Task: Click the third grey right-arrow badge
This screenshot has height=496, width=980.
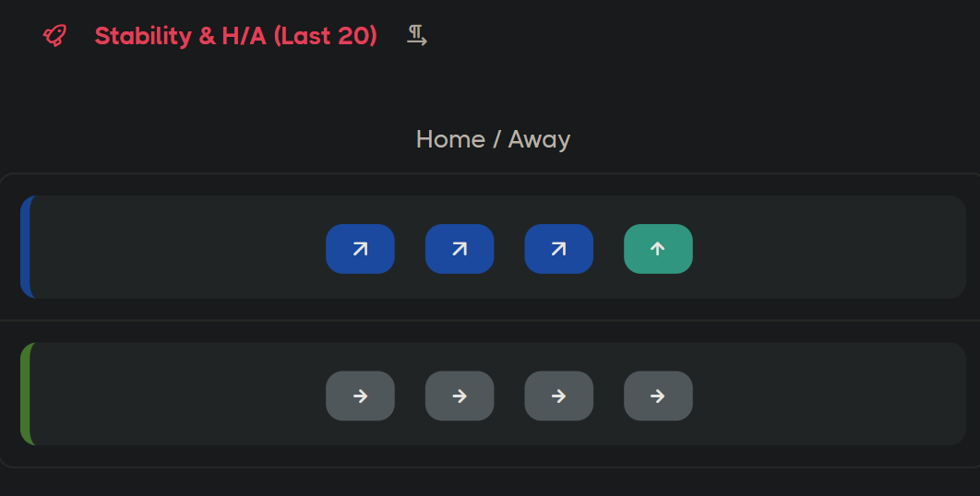Action: 559,396
